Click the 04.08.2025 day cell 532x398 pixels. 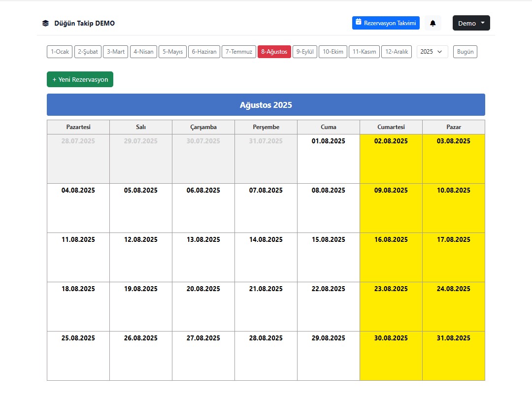point(78,208)
